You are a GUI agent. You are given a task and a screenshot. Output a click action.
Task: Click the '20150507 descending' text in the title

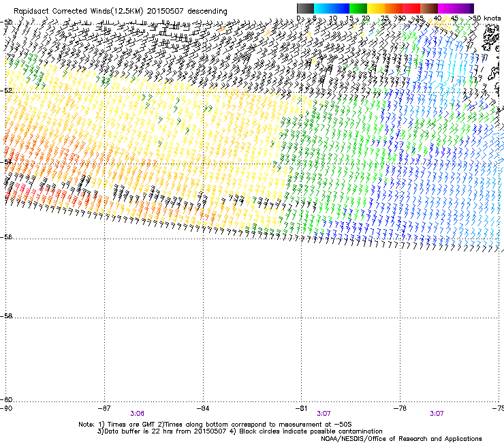tap(187, 12)
